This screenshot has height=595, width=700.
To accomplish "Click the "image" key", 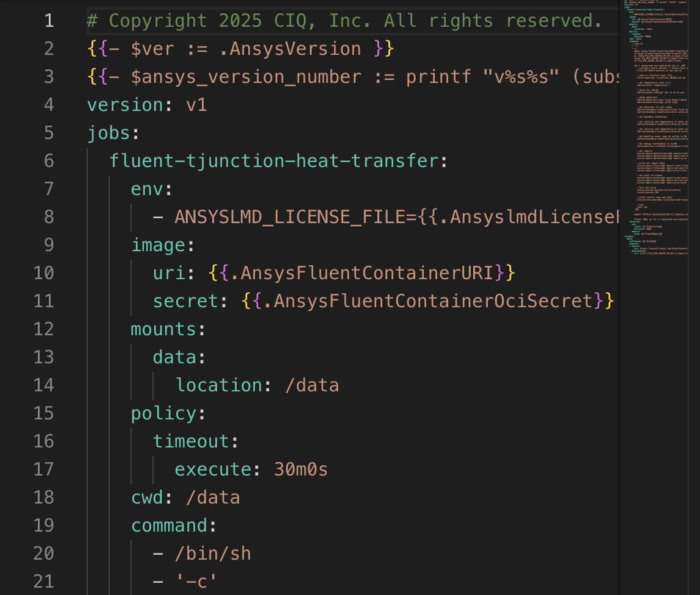I will coord(158,245).
